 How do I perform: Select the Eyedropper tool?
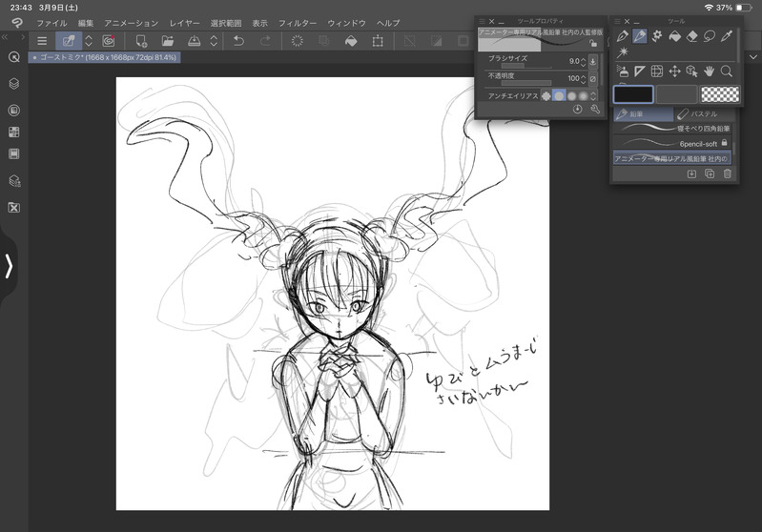[727, 36]
